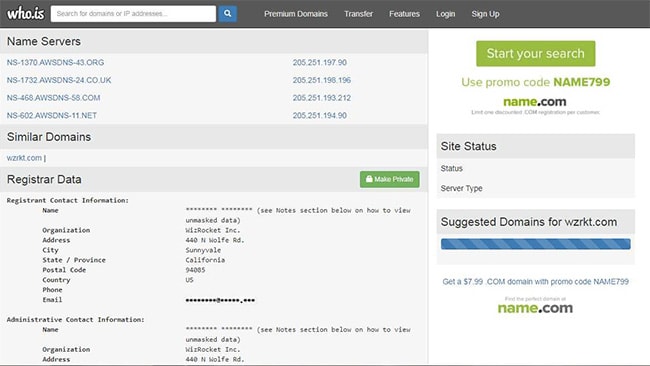Click the lower name.com logo
The height and width of the screenshot is (366, 650).
pos(535,308)
